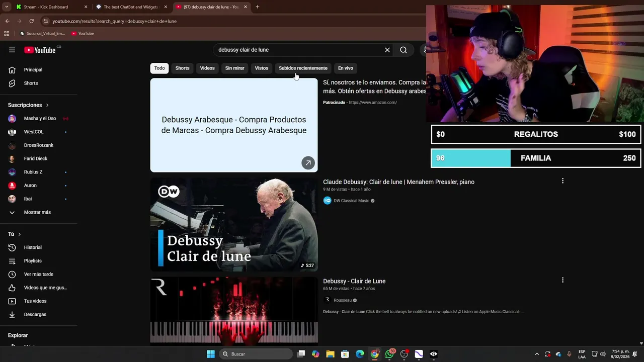Expand the Tú section chevron
The width and height of the screenshot is (644, 362).
[x=20, y=234]
